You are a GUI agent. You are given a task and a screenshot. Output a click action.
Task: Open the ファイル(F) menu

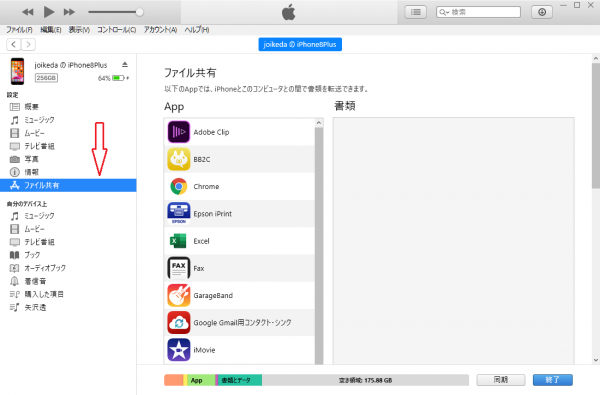[19, 30]
